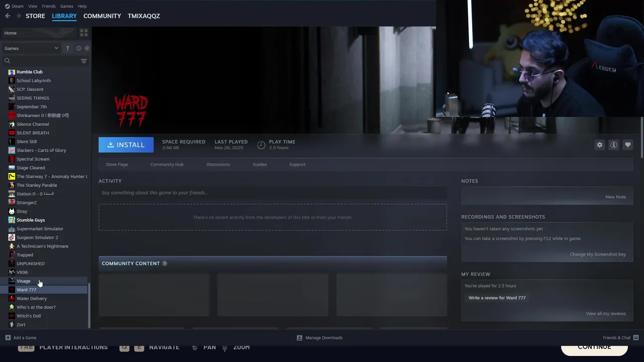Open the Guides link
Screen dimensions: 644x362
tap(260, 164)
